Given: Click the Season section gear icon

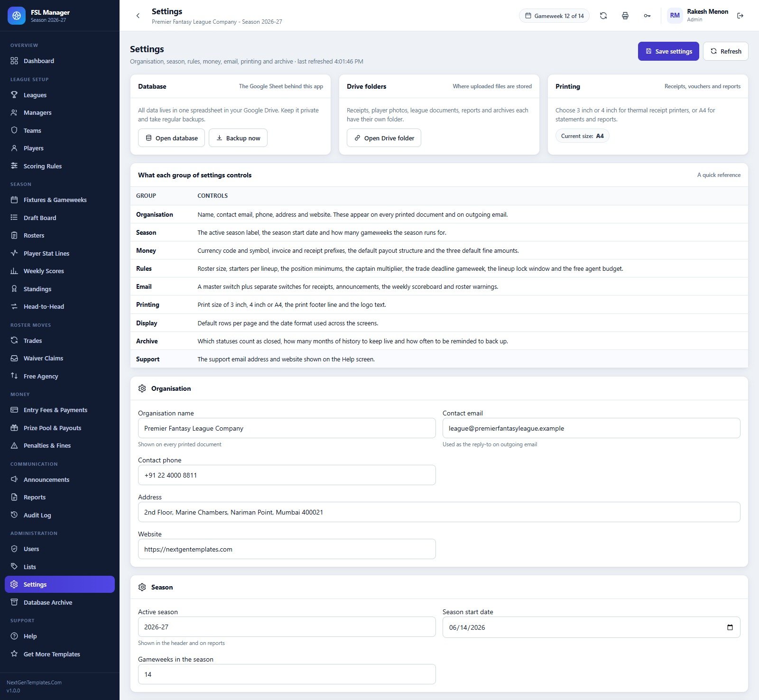Looking at the screenshot, I should click(142, 587).
